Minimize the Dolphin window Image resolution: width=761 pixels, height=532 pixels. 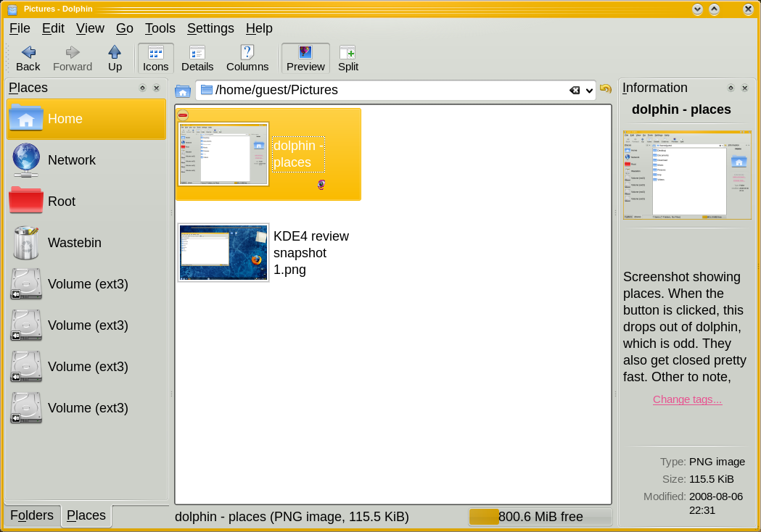coord(697,9)
